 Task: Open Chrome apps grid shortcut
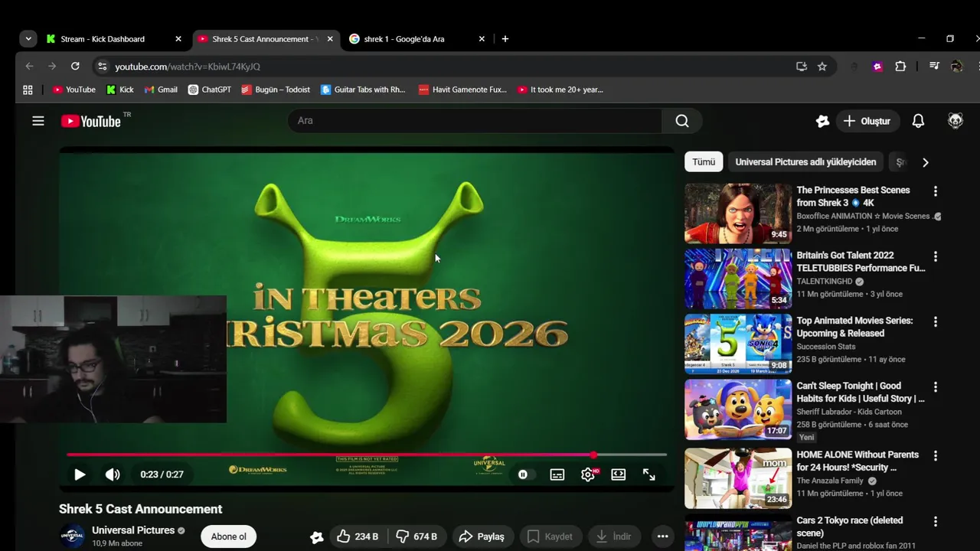click(28, 90)
